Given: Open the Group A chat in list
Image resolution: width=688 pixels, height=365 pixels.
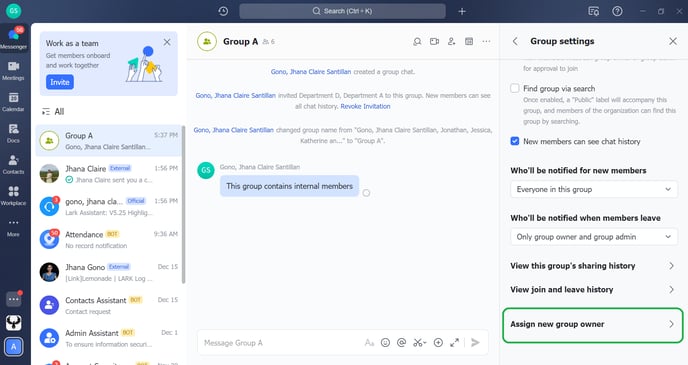Looking at the screenshot, I should [x=108, y=141].
